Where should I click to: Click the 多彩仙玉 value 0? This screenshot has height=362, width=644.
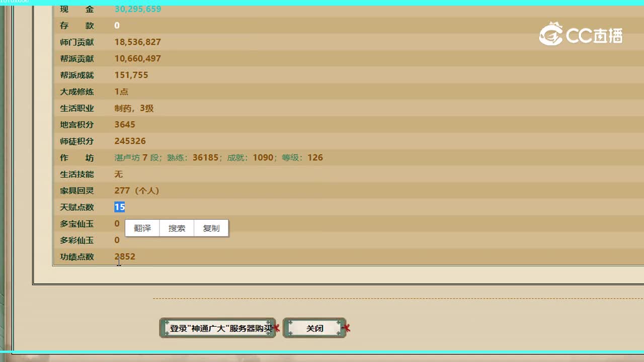click(x=117, y=240)
